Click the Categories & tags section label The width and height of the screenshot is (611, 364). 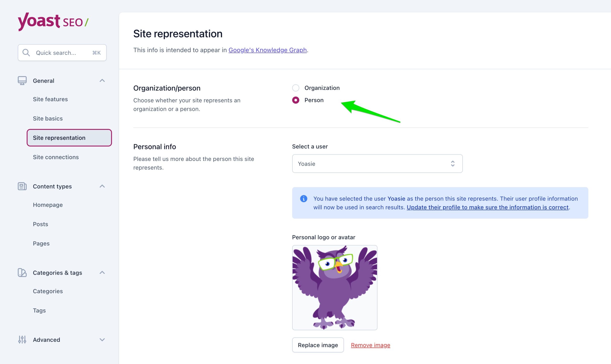click(x=58, y=273)
